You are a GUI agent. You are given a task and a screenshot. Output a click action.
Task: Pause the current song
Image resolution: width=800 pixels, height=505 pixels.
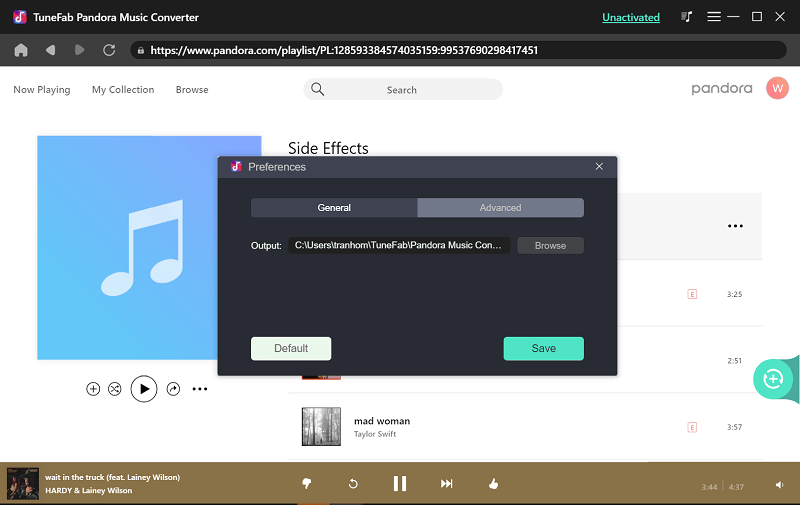pyautogui.click(x=400, y=484)
